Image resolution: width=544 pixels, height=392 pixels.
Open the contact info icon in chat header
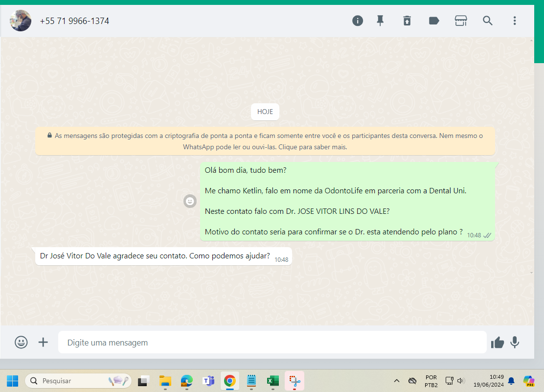click(357, 21)
